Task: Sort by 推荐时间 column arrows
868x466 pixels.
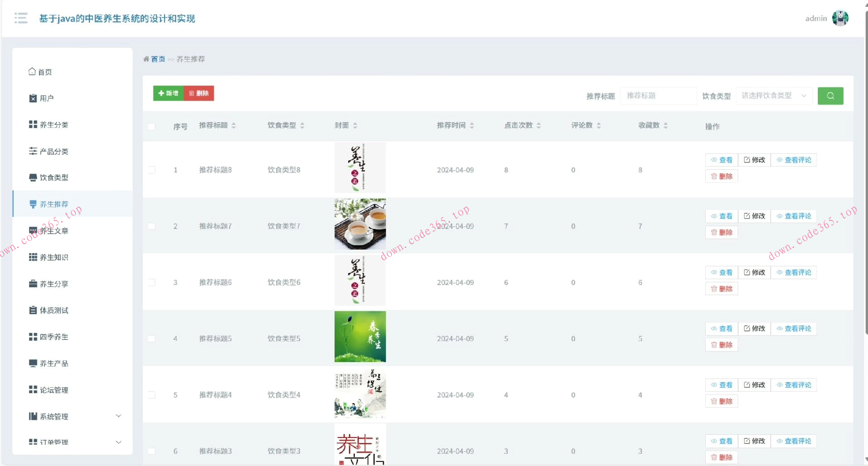Action: (x=472, y=126)
